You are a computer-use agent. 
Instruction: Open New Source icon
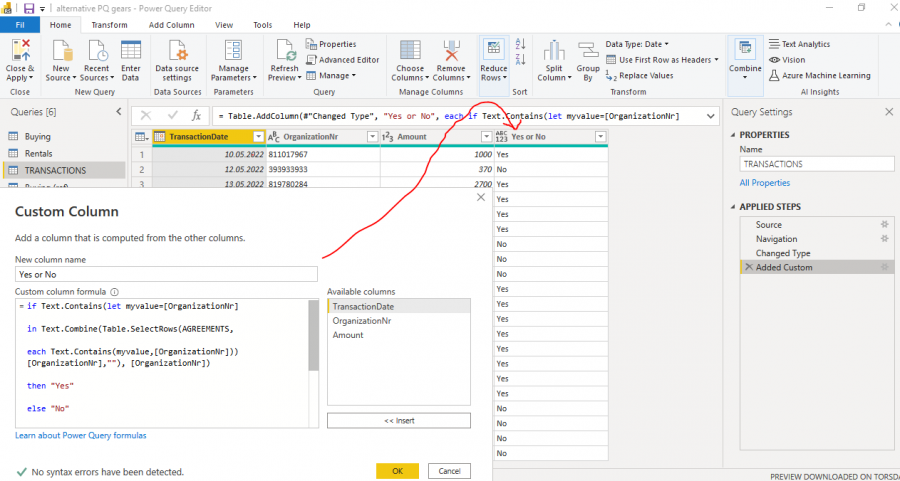[x=61, y=51]
